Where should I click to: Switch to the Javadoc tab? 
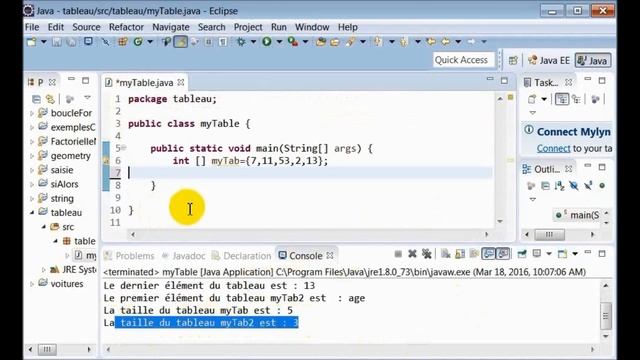(184, 256)
